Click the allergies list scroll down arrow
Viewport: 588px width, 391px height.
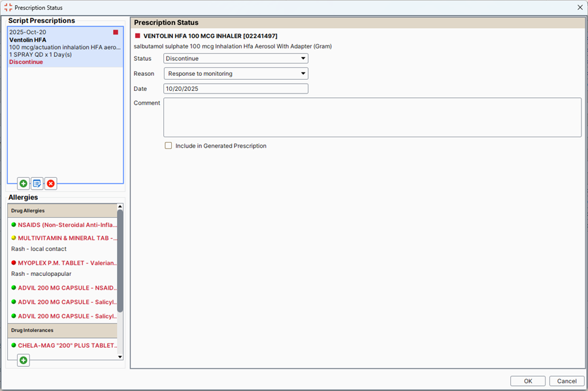tap(120, 356)
